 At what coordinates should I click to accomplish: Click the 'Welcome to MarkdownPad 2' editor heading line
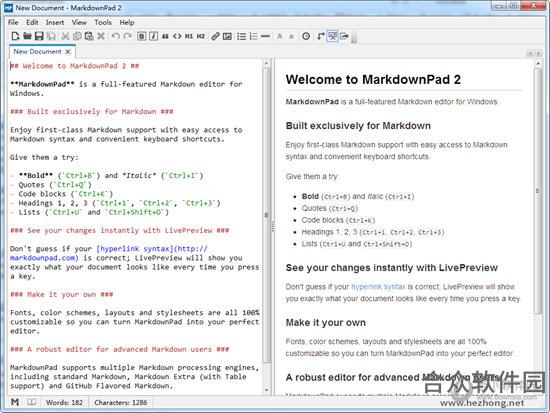[x=74, y=66]
